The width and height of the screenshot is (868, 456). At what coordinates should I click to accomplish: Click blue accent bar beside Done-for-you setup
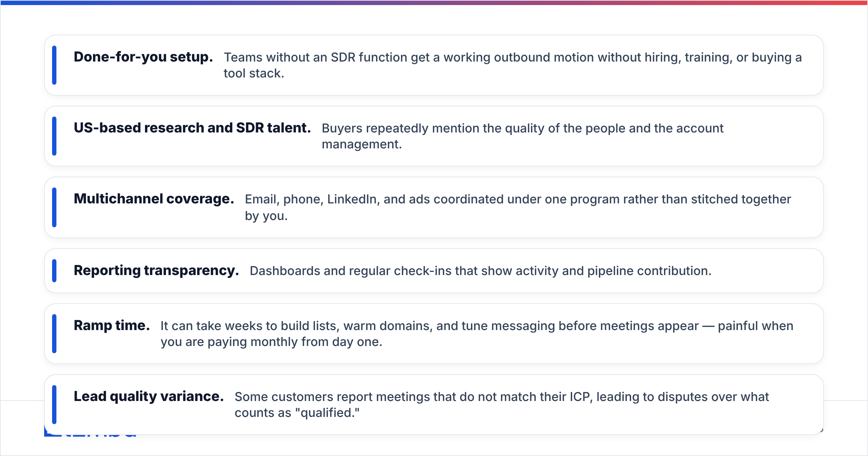click(54, 65)
